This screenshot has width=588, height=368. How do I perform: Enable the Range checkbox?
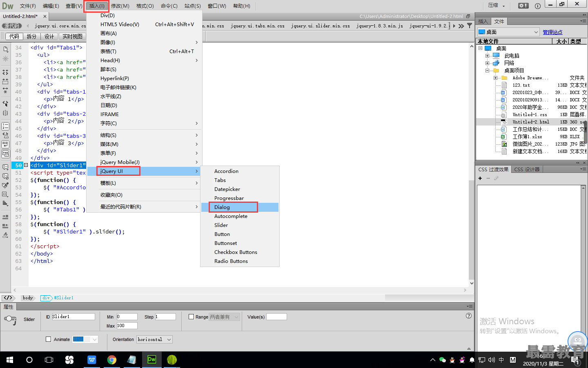point(191,317)
